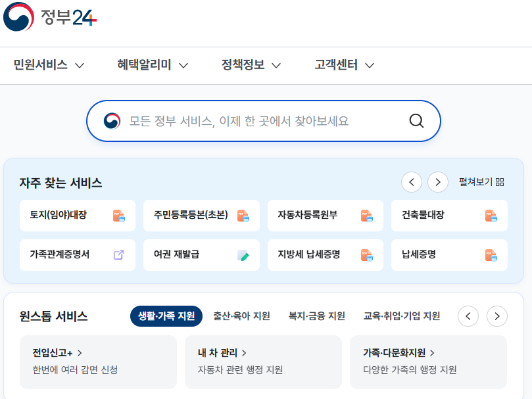This screenshot has height=399, width=532.
Task: Open the 민원서비스 dropdown menu
Action: tap(39, 65)
